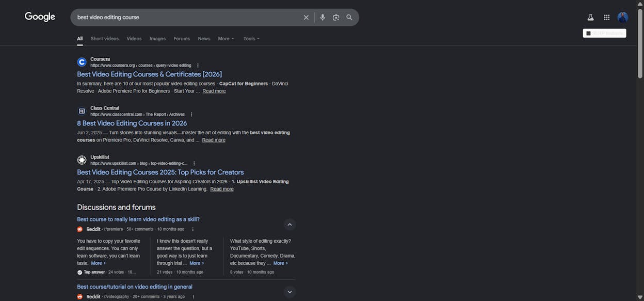Click the Upskillist URL breadcrumb
Image resolution: width=644 pixels, height=301 pixels.
click(139, 164)
